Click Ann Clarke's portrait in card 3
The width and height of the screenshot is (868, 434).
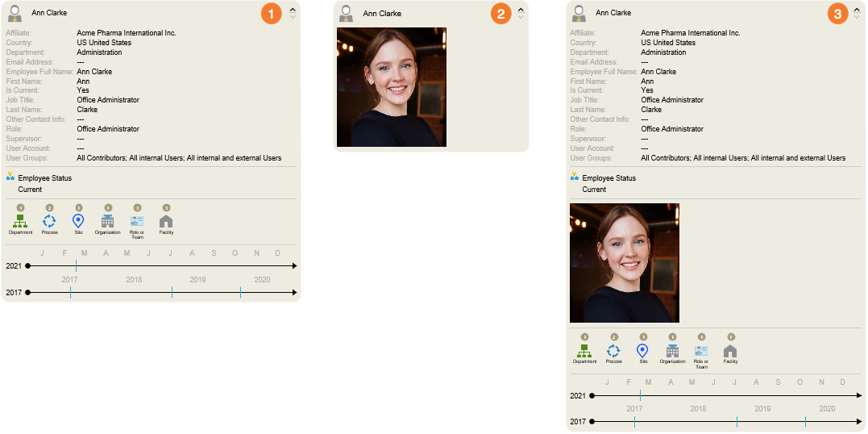coord(625,263)
